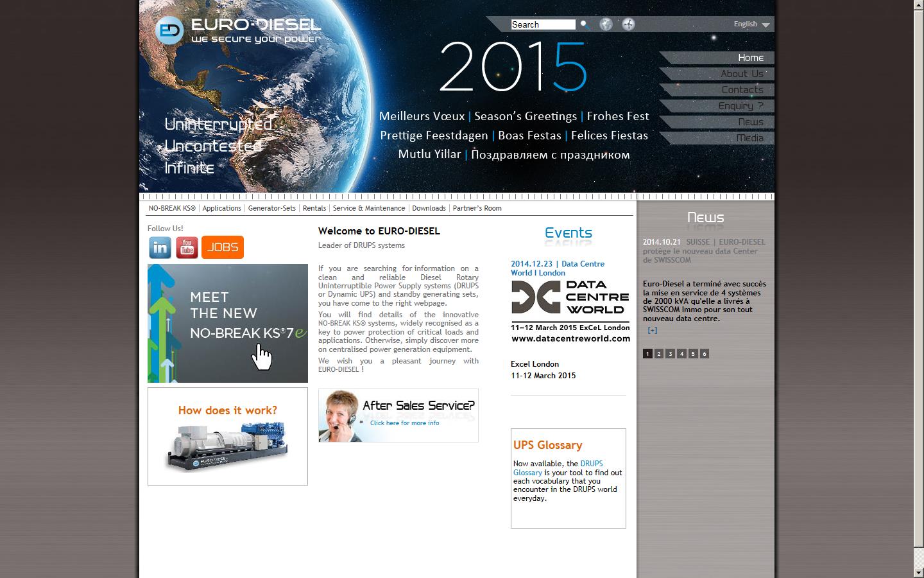924x578 pixels.
Task: Click the globe icon in header
Action: tap(606, 24)
